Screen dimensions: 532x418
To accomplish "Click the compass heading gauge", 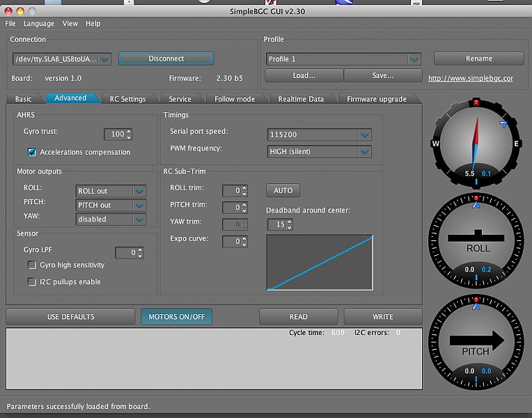I will point(476,143).
